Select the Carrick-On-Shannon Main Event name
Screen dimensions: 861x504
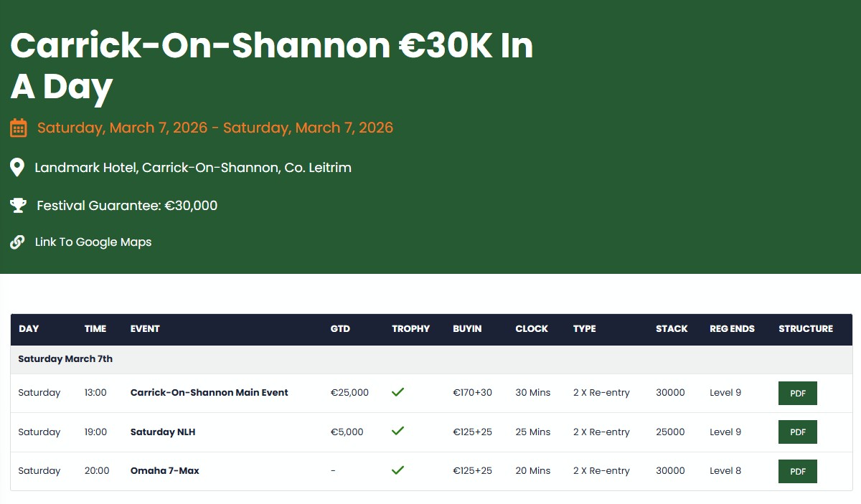[x=209, y=393]
